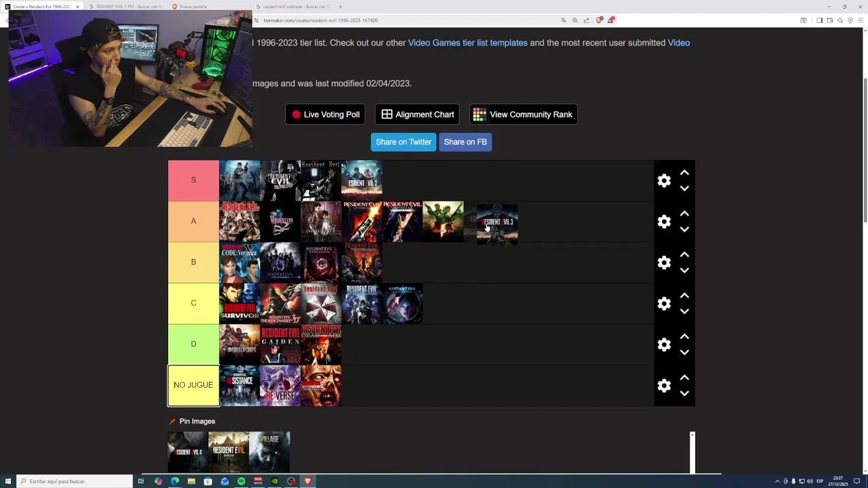868x488 pixels.
Task: Open settings gear for A tier row
Action: click(664, 222)
